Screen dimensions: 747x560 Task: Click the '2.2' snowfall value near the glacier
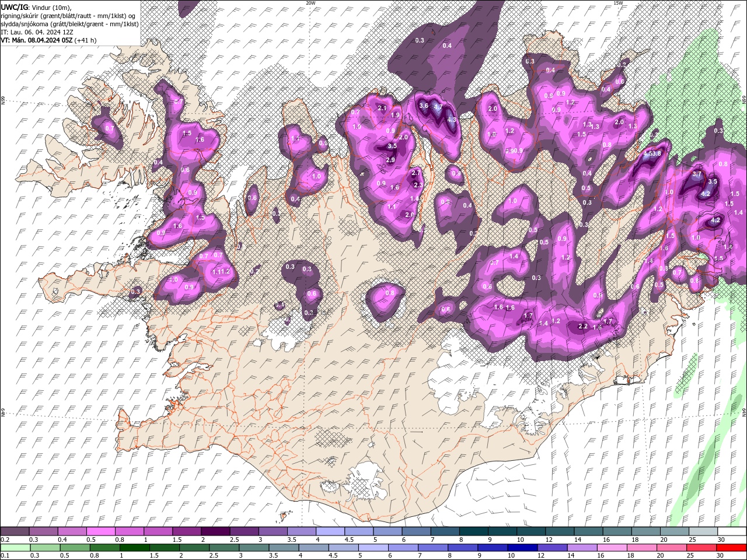582,326
